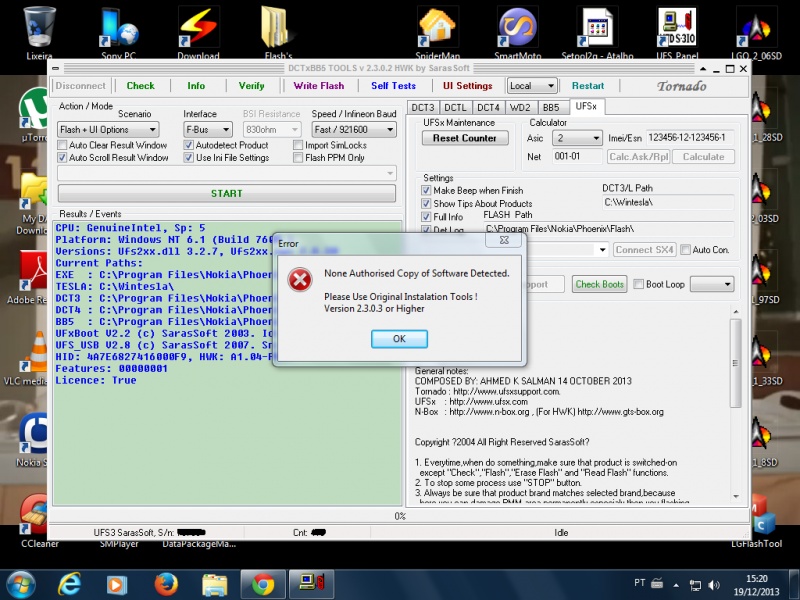
Task: Switch to the DCTL tab
Action: [x=455, y=108]
